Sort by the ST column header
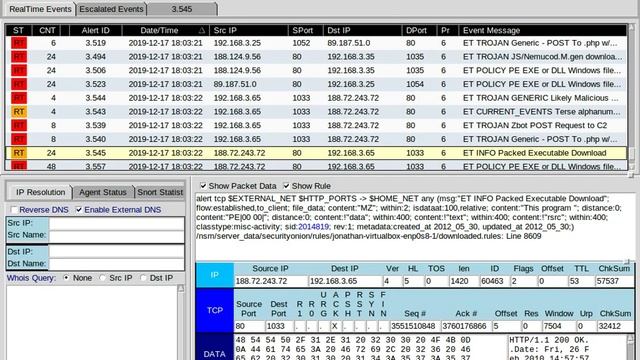640x360 pixels. click(18, 30)
